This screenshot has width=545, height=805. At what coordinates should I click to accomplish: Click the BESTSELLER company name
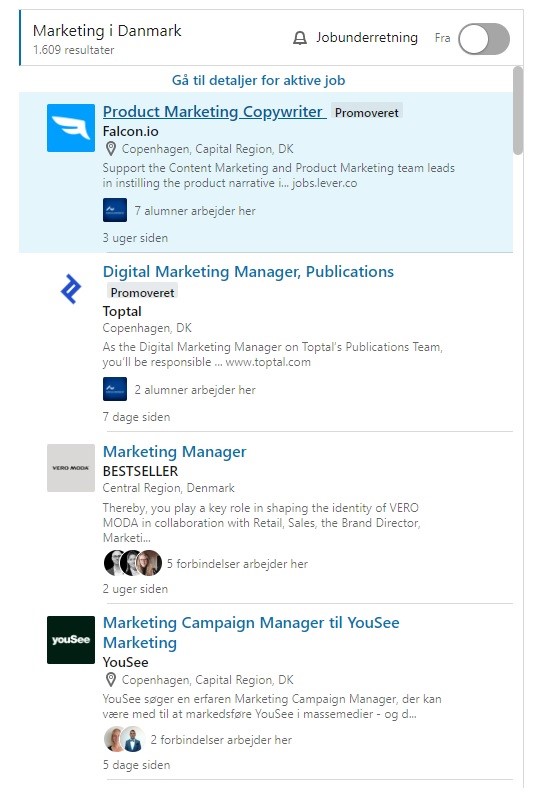[x=141, y=471]
